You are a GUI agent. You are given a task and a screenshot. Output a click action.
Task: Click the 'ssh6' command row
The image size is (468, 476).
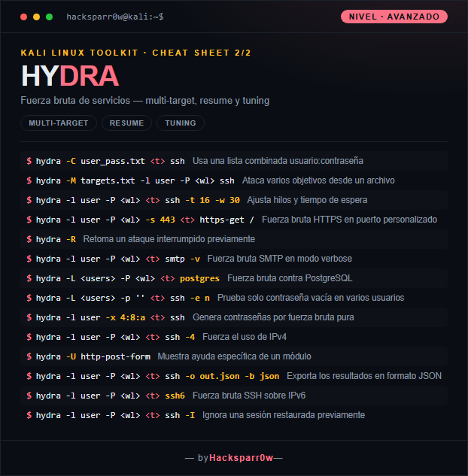coord(234,396)
